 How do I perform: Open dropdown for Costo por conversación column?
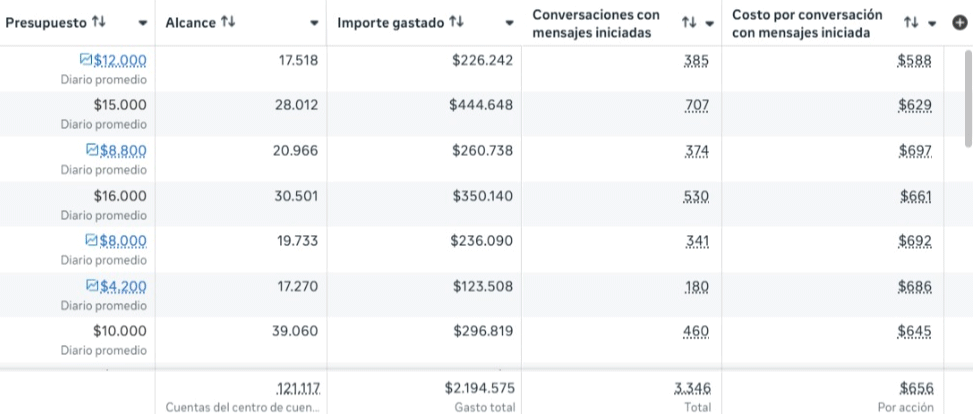932,23
